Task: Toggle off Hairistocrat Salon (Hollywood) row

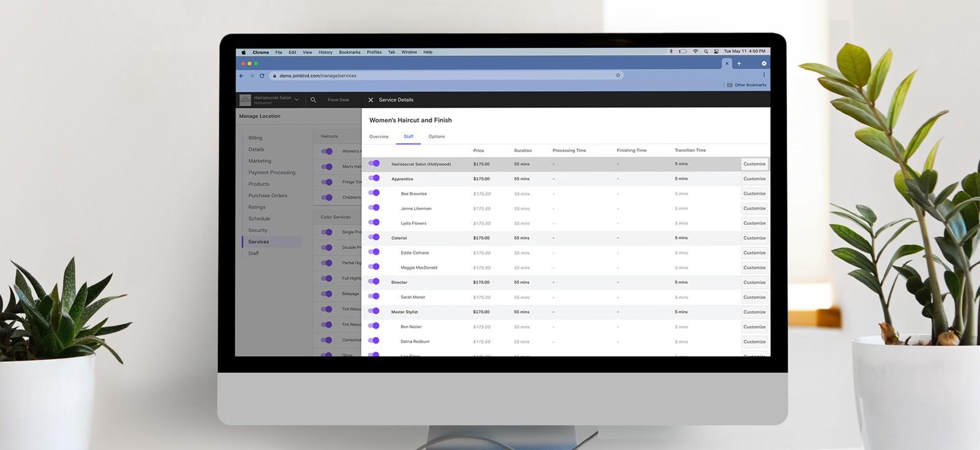Action: point(374,164)
